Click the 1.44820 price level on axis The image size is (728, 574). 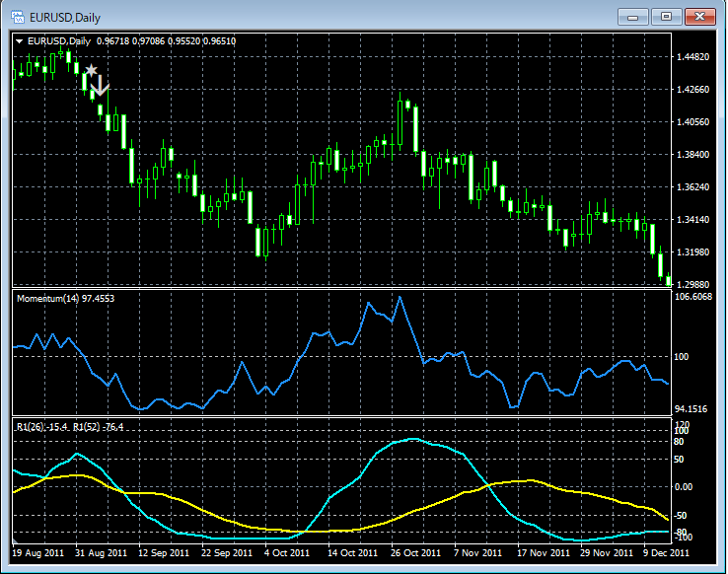[x=694, y=57]
